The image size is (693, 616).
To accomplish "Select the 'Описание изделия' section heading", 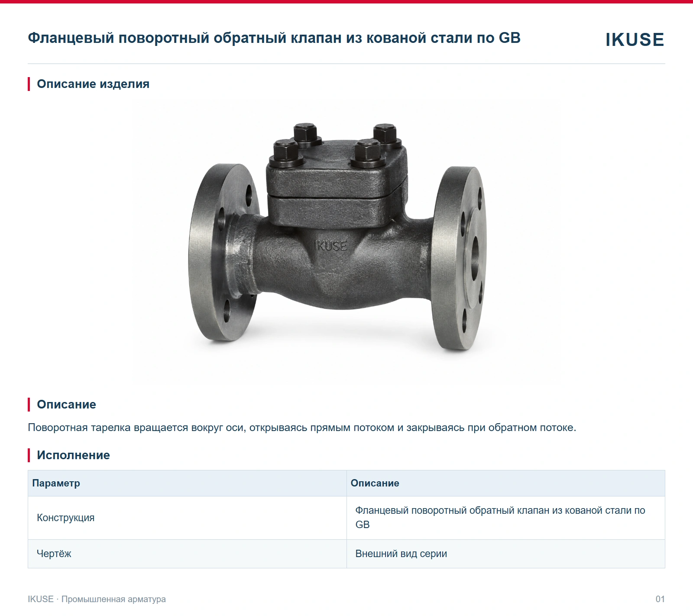I will pos(93,84).
